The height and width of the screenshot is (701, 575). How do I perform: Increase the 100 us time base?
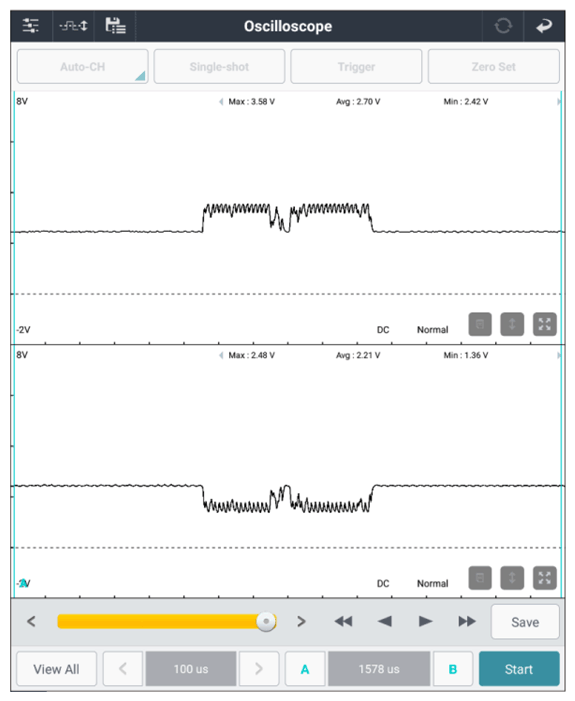click(259, 669)
